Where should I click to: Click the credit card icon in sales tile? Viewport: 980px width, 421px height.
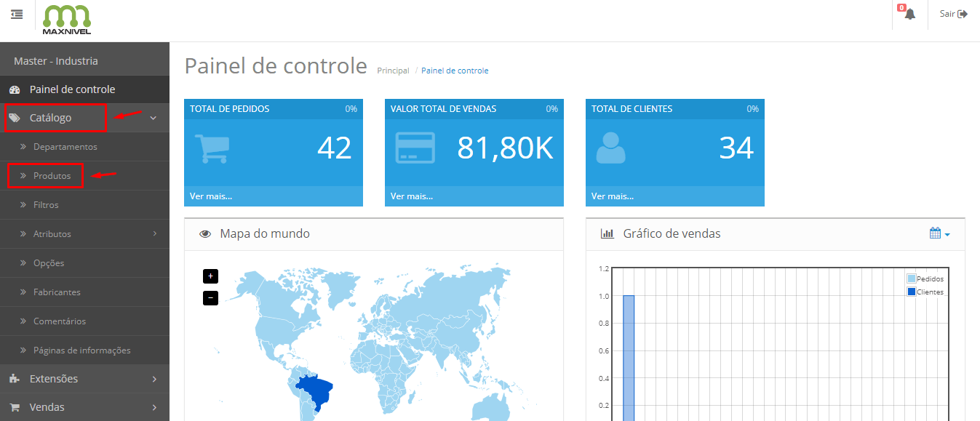(415, 148)
